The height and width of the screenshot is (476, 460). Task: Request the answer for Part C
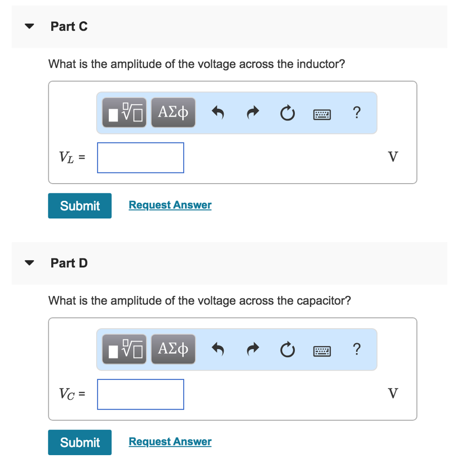(170, 205)
